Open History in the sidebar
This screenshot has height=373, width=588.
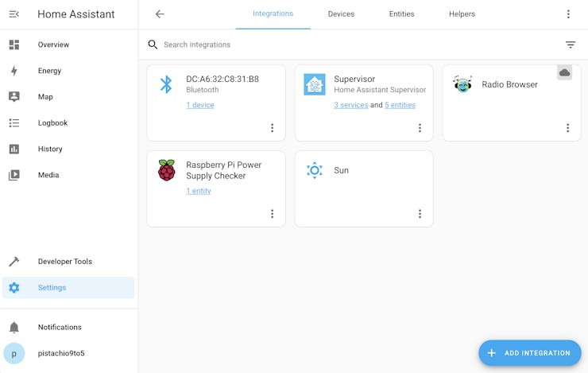tap(68, 149)
